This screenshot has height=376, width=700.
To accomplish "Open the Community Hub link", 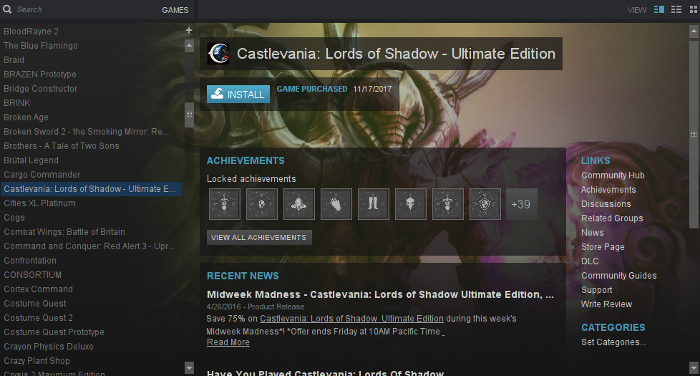I will click(x=612, y=175).
